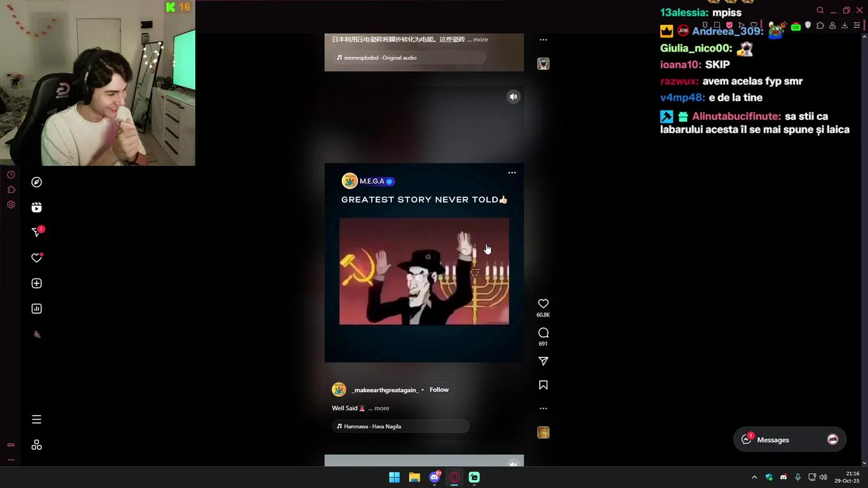Image resolution: width=868 pixels, height=488 pixels.
Task: Open the clock showing 21:16
Action: point(847,477)
